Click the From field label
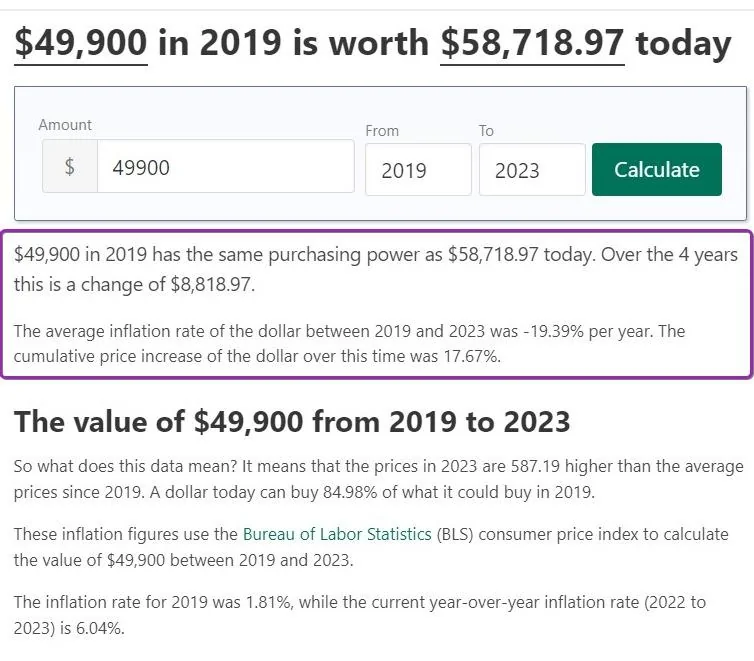This screenshot has width=754, height=661. [x=382, y=131]
